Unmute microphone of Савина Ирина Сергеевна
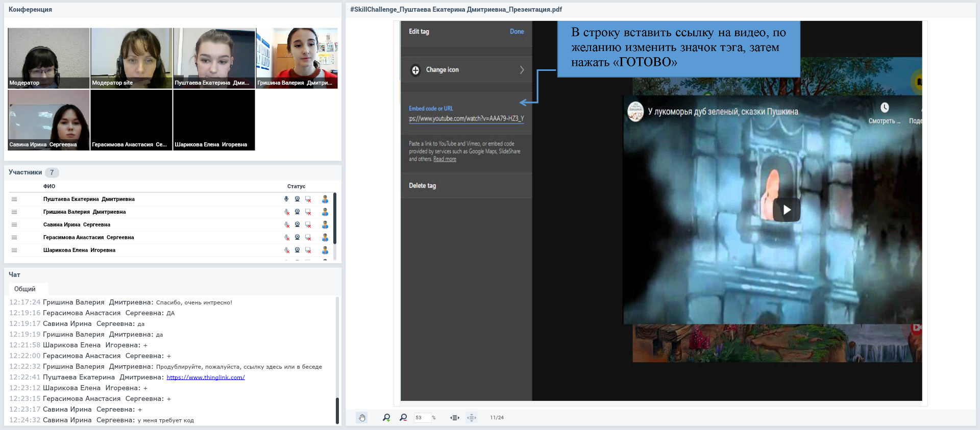The height and width of the screenshot is (430, 980). (286, 224)
